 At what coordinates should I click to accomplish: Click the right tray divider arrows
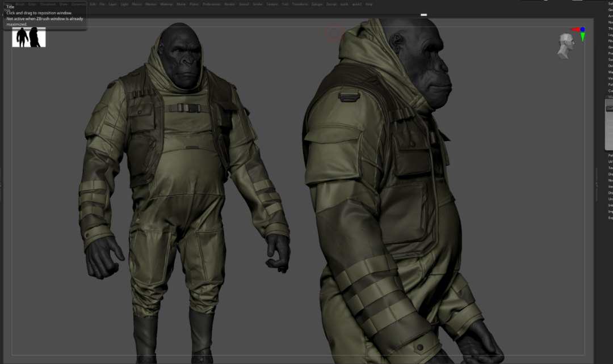pyautogui.click(x=597, y=184)
